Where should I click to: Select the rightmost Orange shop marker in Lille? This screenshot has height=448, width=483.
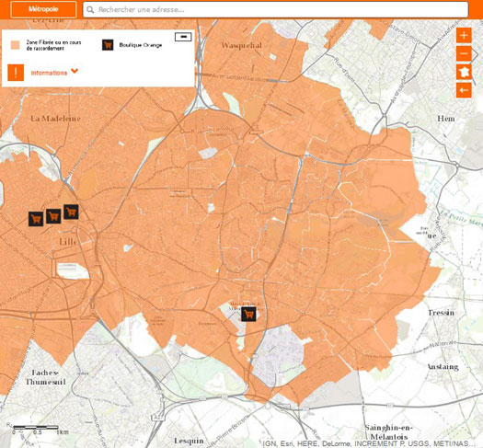[71, 212]
